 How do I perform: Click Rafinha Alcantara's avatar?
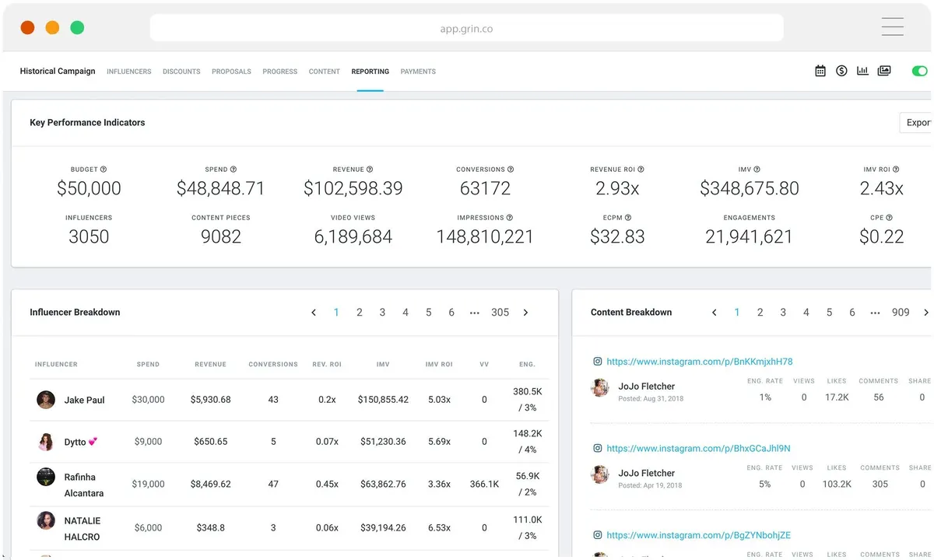coord(46,477)
